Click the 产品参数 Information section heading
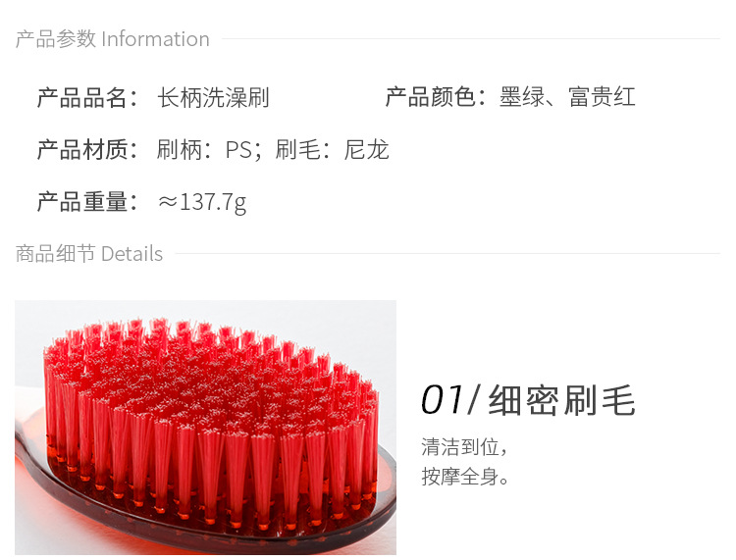This screenshot has width=736, height=560. pos(112,39)
